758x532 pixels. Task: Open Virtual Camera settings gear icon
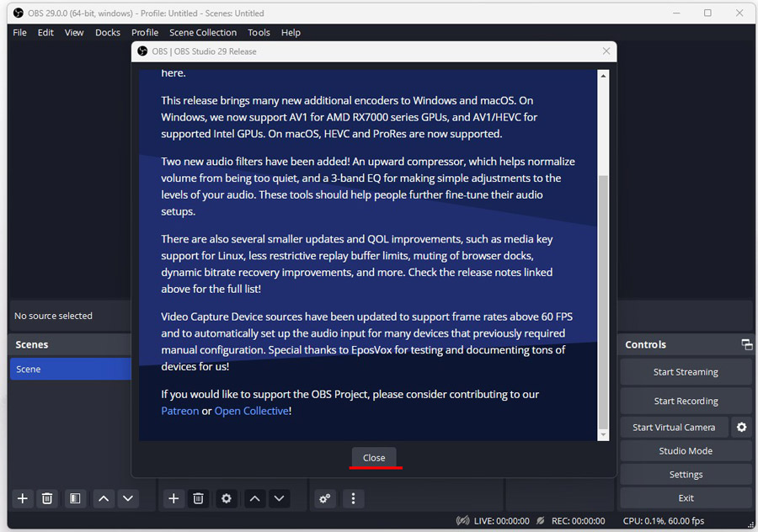741,427
